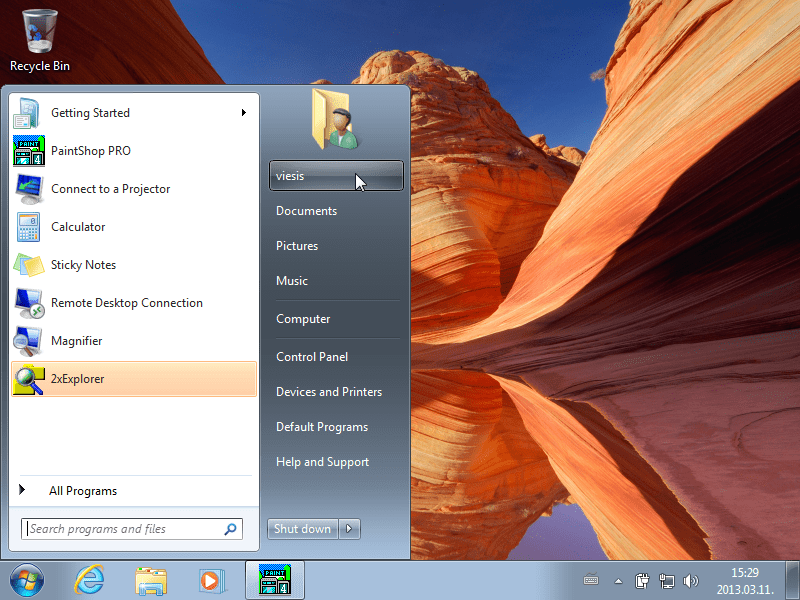
Task: Click the Show desktop strip
Action: pyautogui.click(x=792, y=580)
